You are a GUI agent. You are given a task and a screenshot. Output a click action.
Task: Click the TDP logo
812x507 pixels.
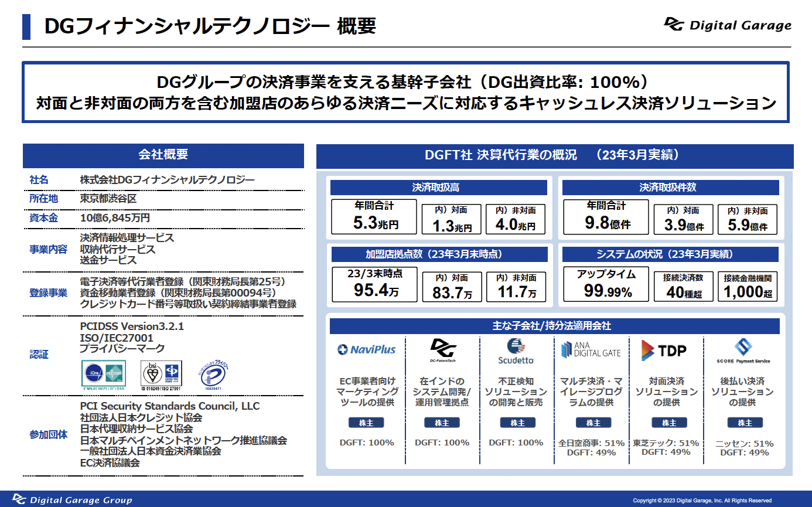tap(663, 350)
